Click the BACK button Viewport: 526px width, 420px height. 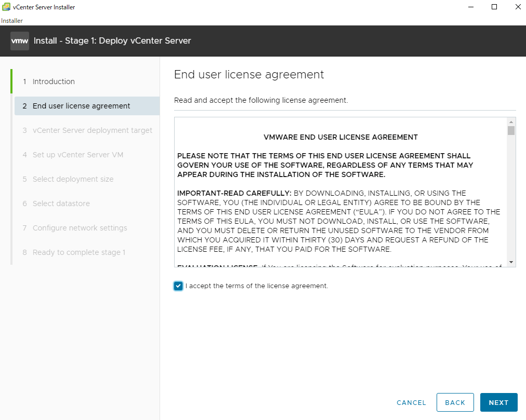pos(455,402)
